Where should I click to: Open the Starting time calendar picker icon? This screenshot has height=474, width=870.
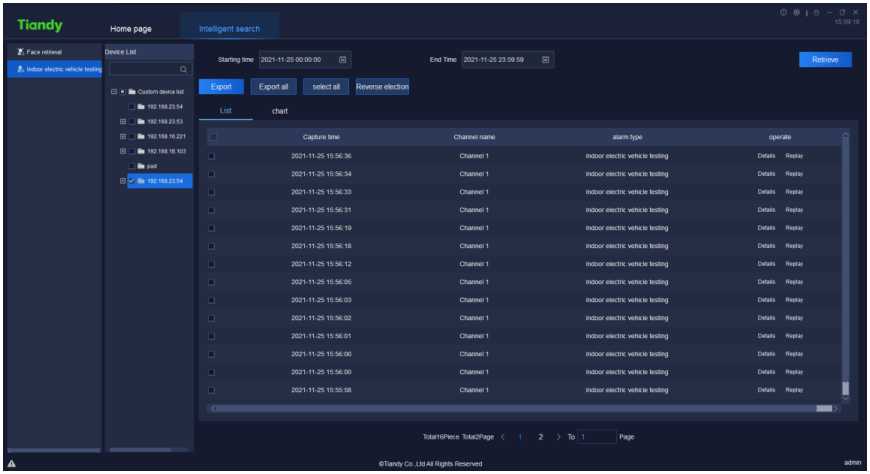pyautogui.click(x=344, y=60)
